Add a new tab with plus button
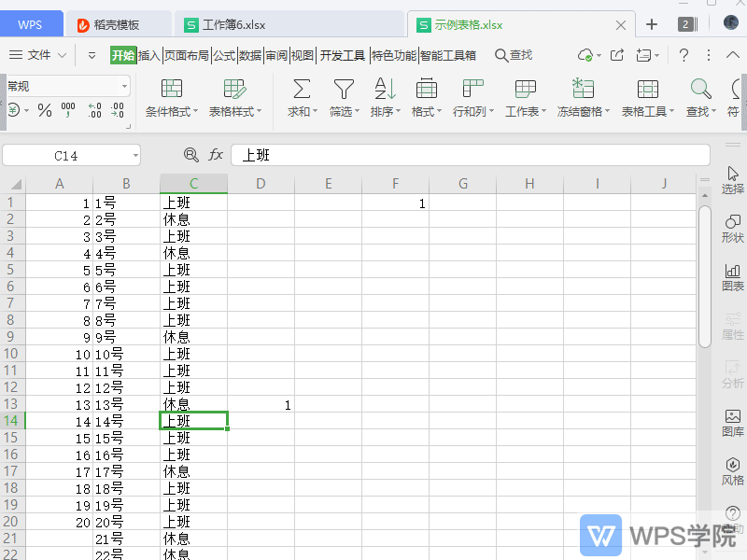This screenshot has height=560, width=747. (x=652, y=24)
